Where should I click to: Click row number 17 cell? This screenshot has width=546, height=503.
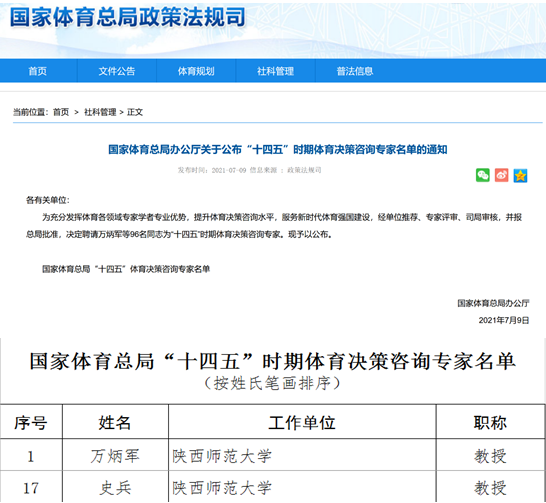tap(31, 488)
